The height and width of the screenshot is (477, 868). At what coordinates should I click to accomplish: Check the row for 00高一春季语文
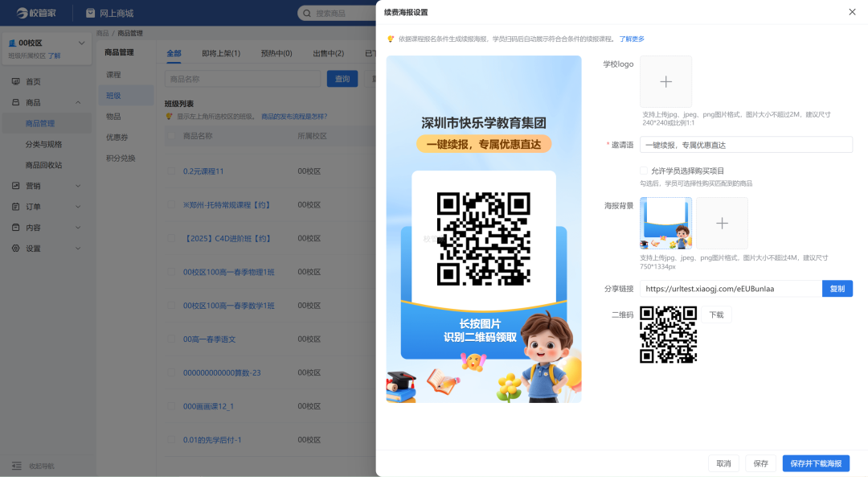(171, 339)
